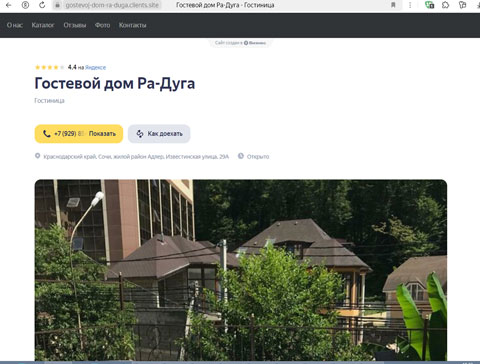Click the star rating row
480x364 pixels.
click(x=50, y=67)
